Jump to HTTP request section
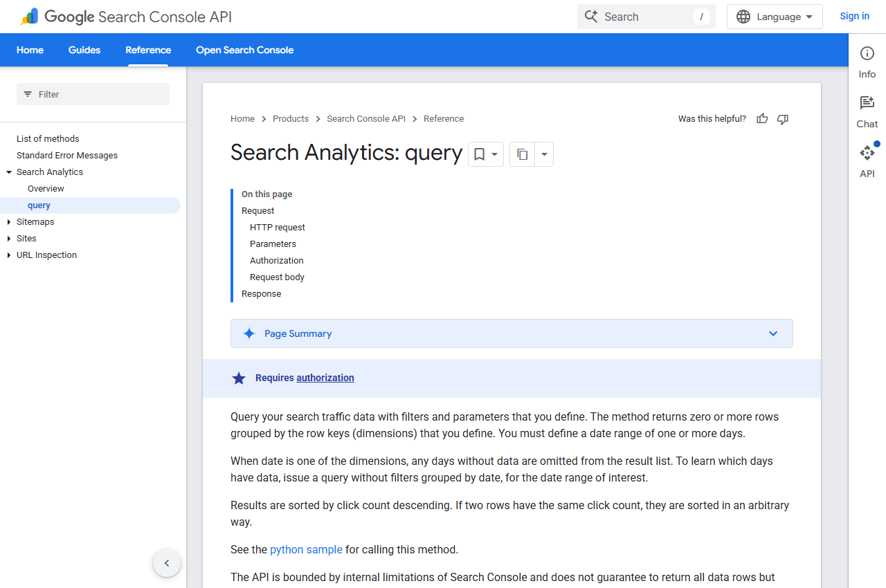Image resolution: width=886 pixels, height=588 pixels. click(x=278, y=228)
